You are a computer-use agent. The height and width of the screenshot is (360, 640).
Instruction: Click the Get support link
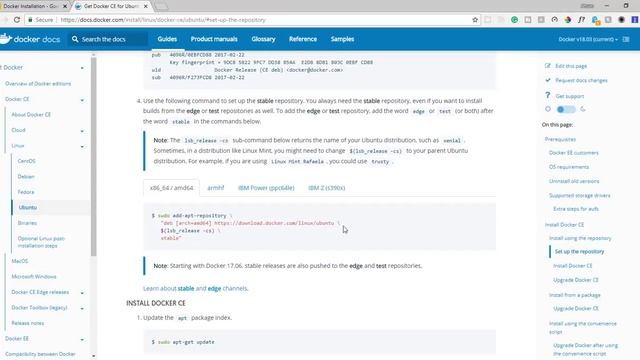click(x=570, y=96)
